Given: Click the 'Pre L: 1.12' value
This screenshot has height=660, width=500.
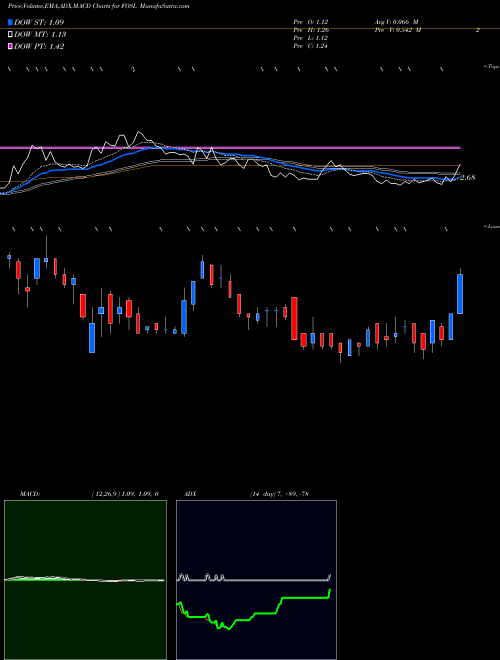Looking at the screenshot, I should pos(311,38).
